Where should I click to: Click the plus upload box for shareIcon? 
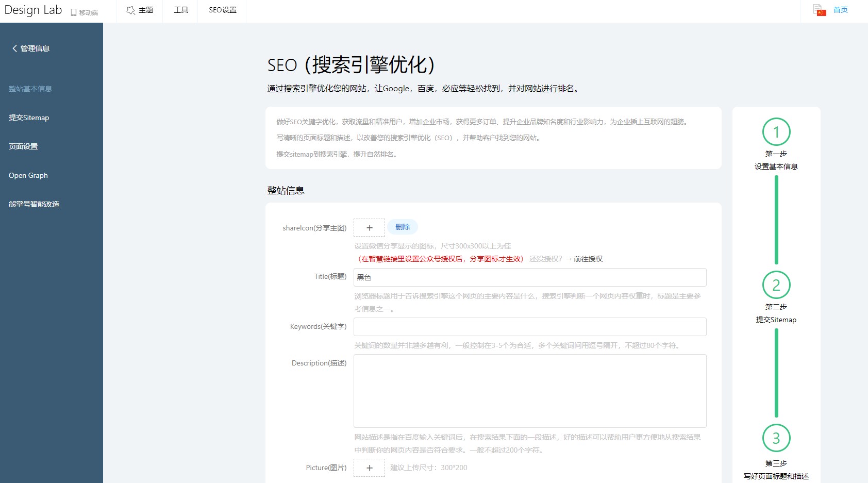click(x=369, y=227)
